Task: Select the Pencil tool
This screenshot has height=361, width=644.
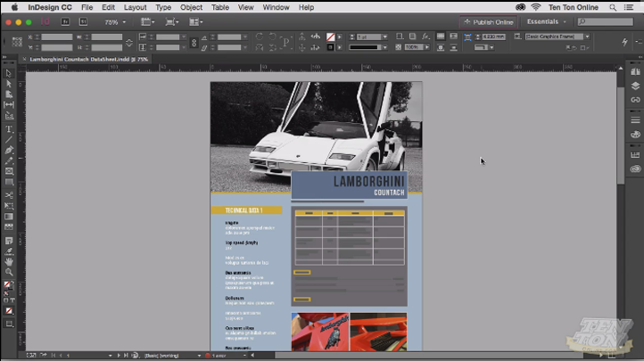Action: [9, 160]
